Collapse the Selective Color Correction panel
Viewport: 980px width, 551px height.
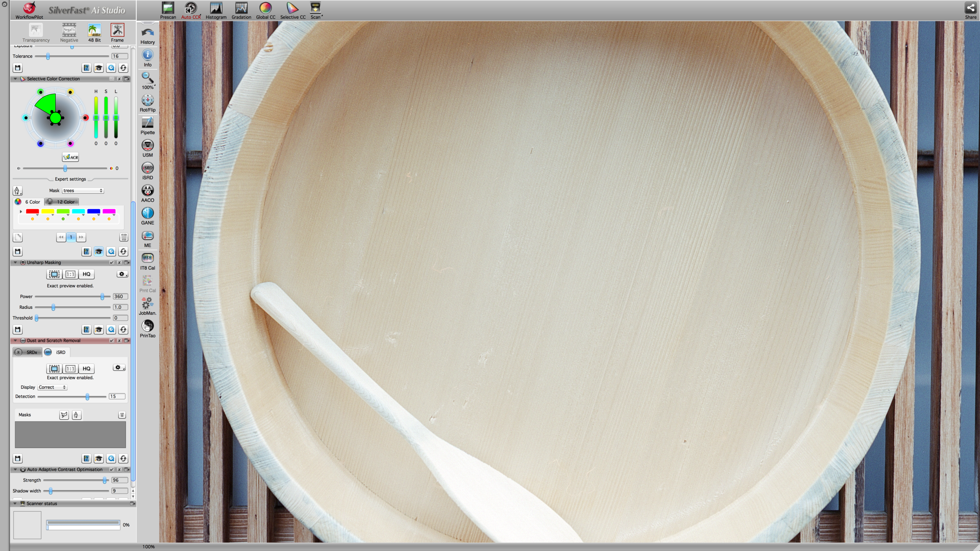(15, 79)
